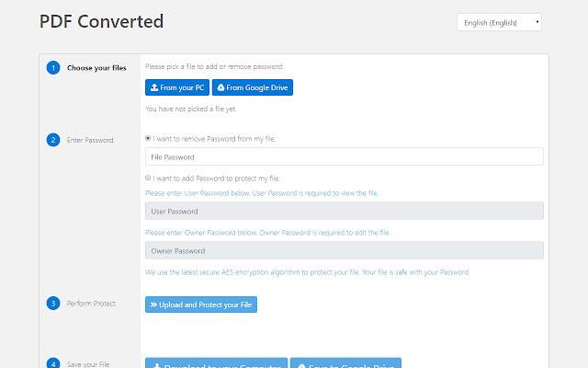Choose a file From Google Drive
588x368 pixels.
253,87
